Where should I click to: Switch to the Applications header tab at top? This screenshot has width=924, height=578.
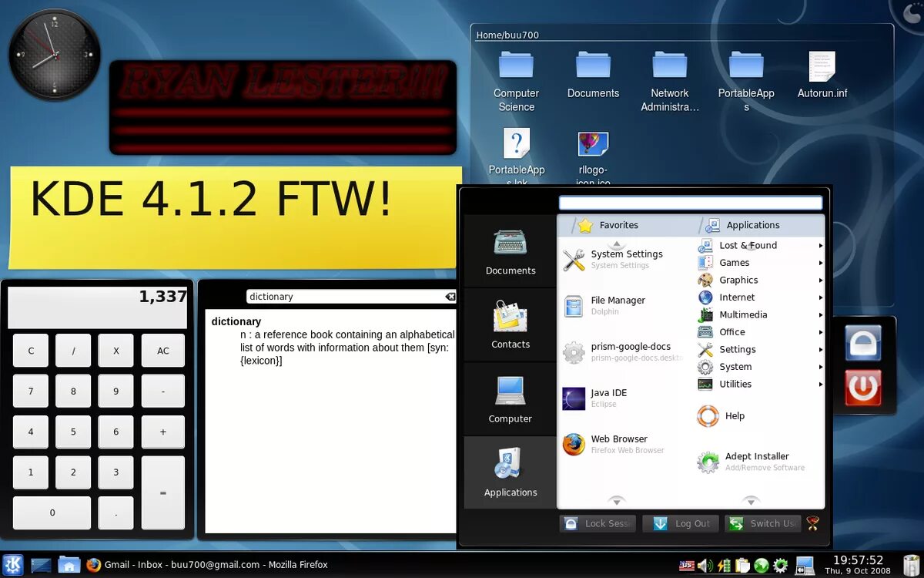(x=743, y=225)
